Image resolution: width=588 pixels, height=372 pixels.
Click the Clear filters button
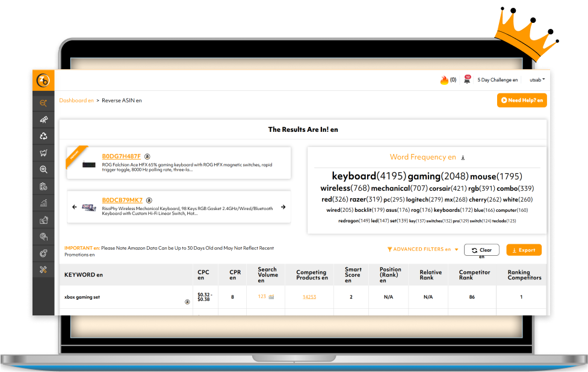[x=481, y=250]
